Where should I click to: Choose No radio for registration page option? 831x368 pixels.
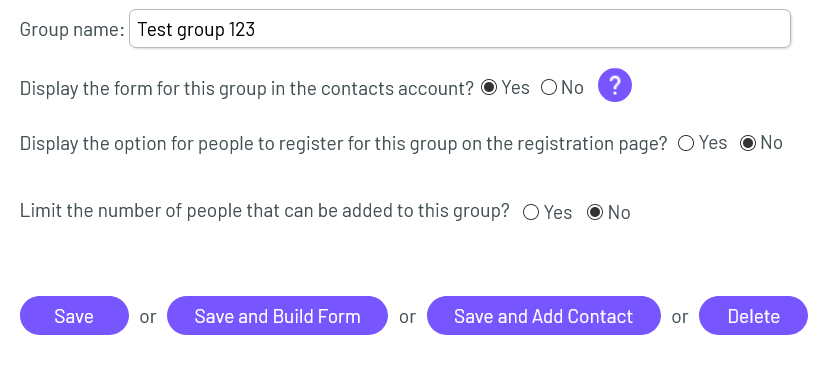click(x=748, y=143)
